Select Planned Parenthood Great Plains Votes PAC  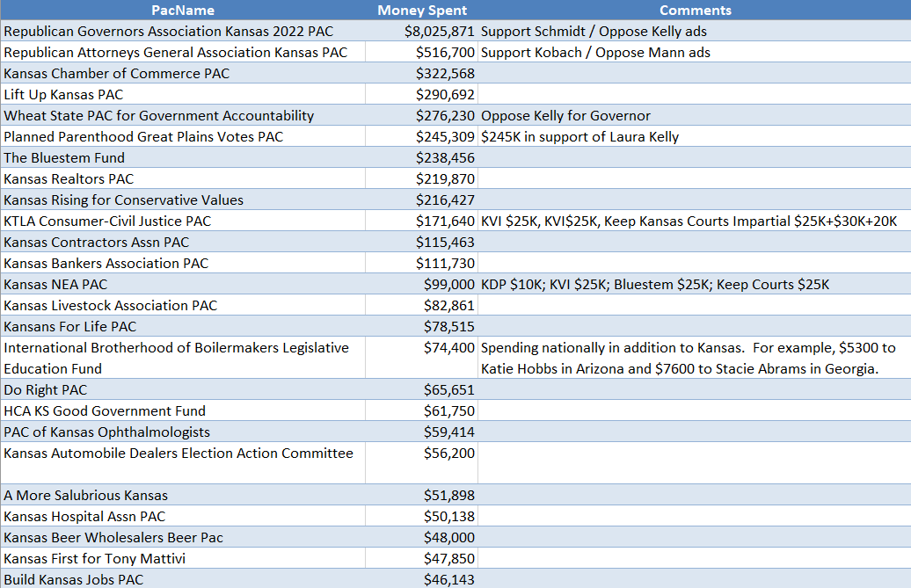coord(182,136)
